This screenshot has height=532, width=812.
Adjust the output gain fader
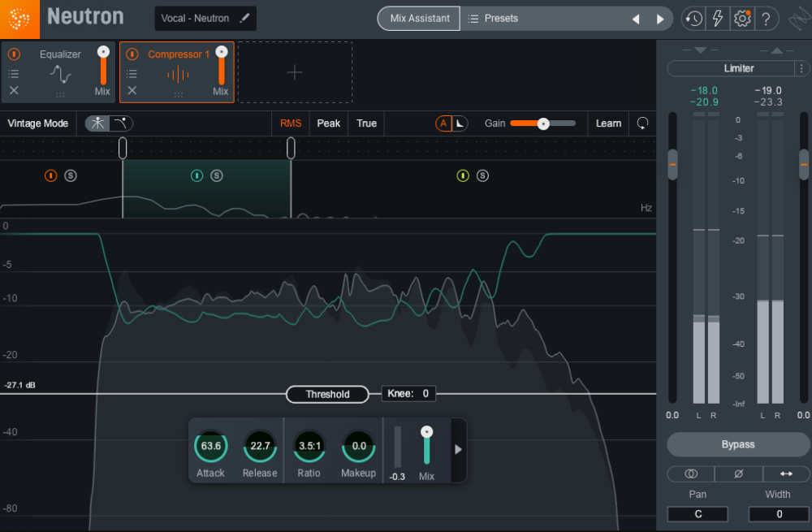pos(804,165)
